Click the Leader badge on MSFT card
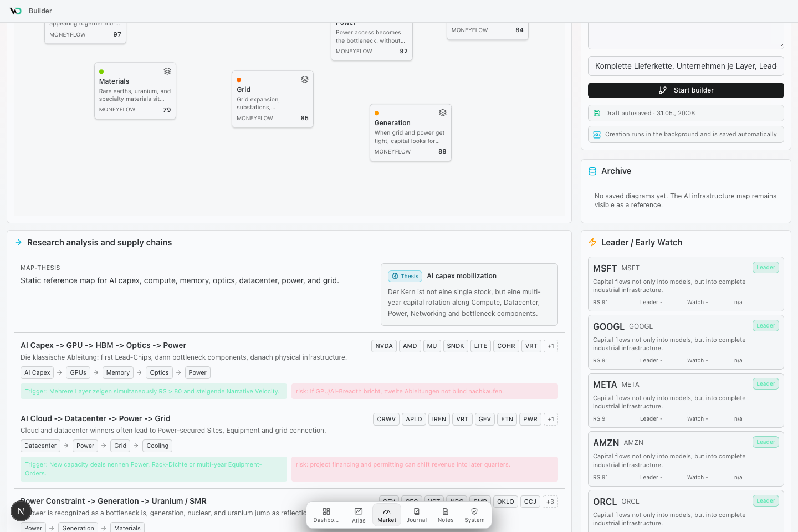 pos(766,268)
